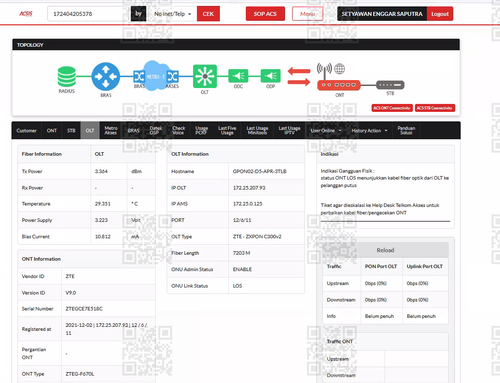500x383 pixels.
Task: Open the Panduan Solusi tab
Action: point(406,130)
